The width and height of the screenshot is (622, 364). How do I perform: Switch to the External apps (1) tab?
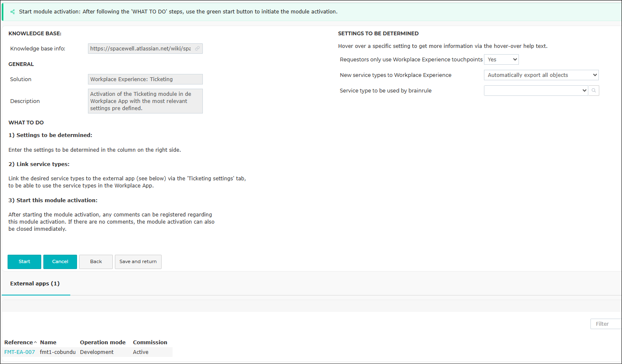(35, 284)
